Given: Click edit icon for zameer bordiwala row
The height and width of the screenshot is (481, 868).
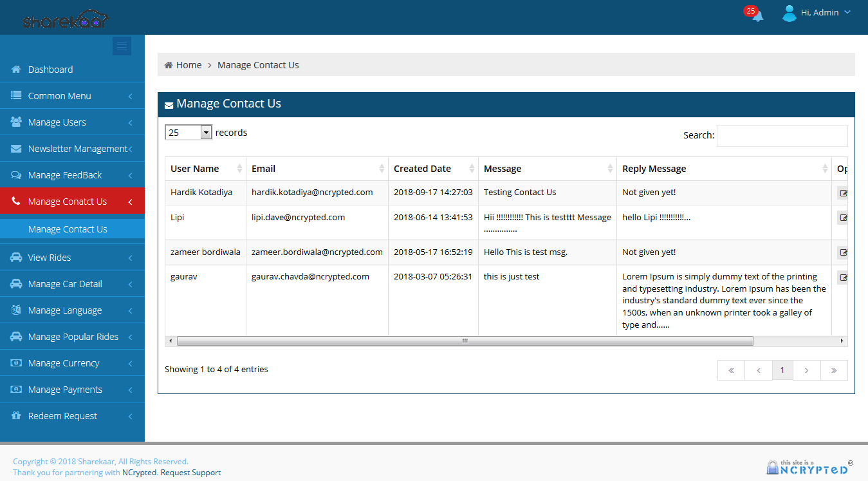Looking at the screenshot, I should [842, 252].
